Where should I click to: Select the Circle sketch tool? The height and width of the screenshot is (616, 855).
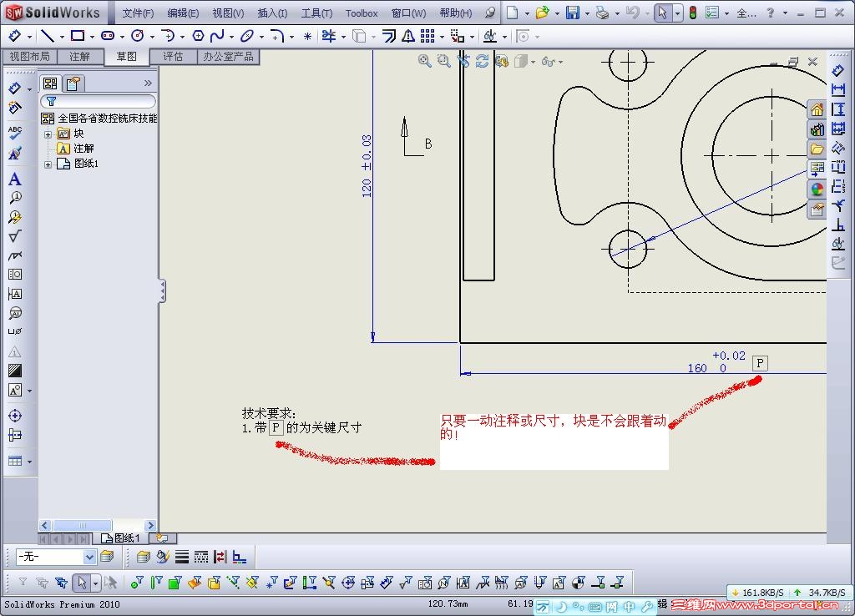click(x=138, y=36)
